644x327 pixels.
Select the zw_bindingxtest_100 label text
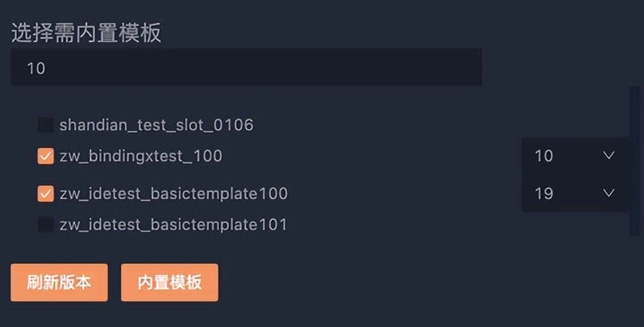point(141,156)
